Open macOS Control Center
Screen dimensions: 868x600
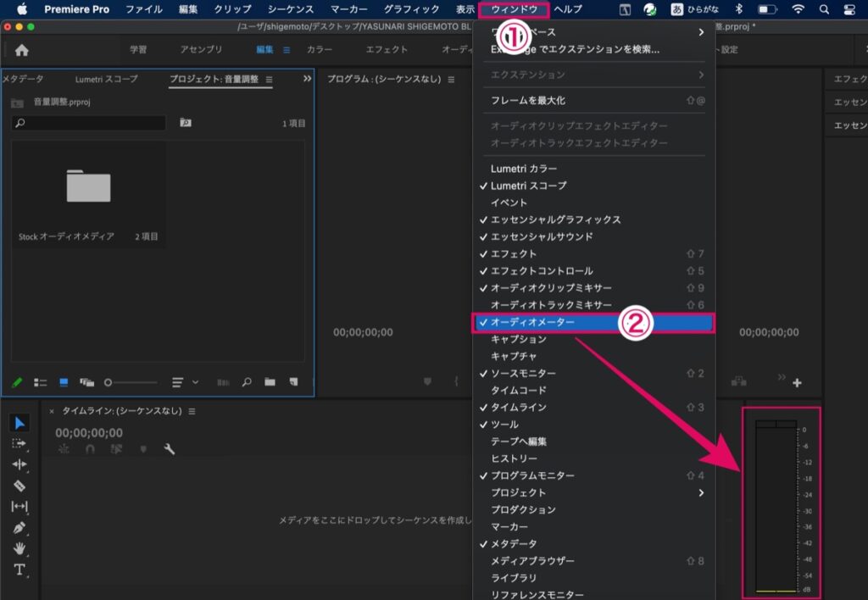coord(849,9)
